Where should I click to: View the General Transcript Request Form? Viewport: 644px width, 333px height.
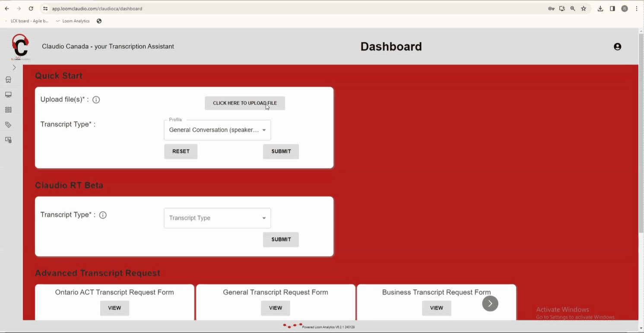coord(276,308)
